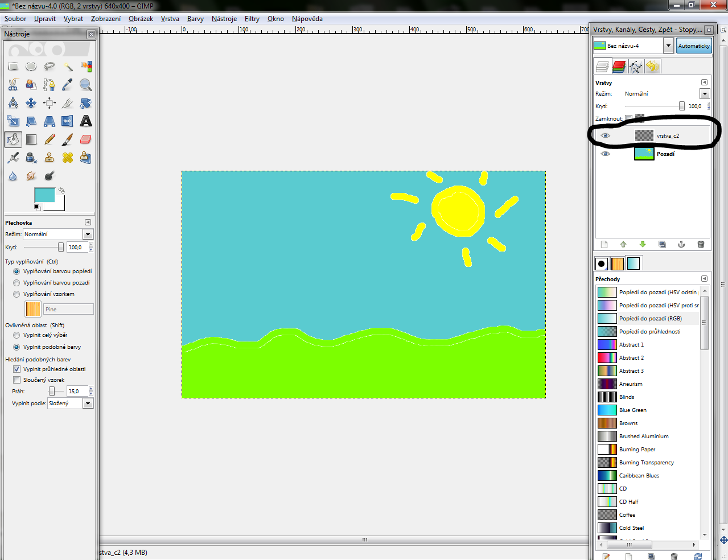Select the Rectangle Select tool
This screenshot has width=728, height=560.
13,67
